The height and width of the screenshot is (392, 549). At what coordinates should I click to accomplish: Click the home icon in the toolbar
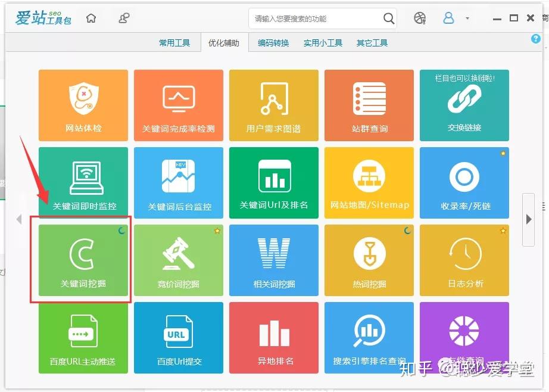pyautogui.click(x=91, y=18)
